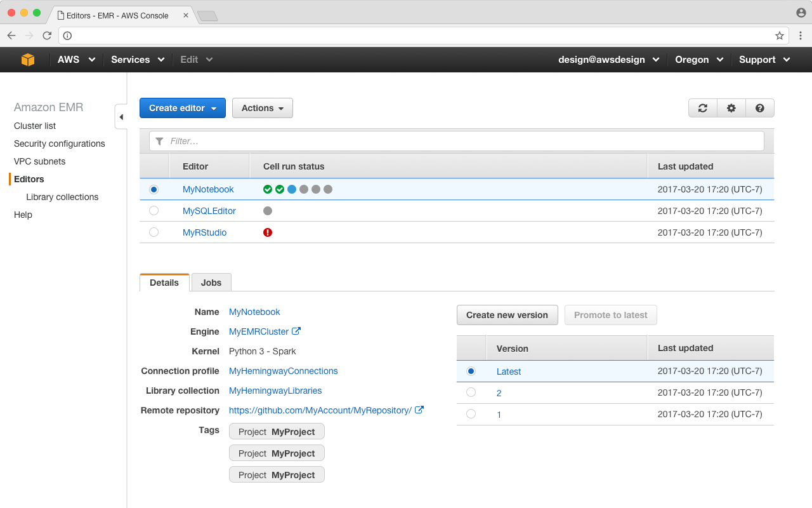Open the Chrome profile icon
Screen dimensions: 812x508
tap(801, 13)
